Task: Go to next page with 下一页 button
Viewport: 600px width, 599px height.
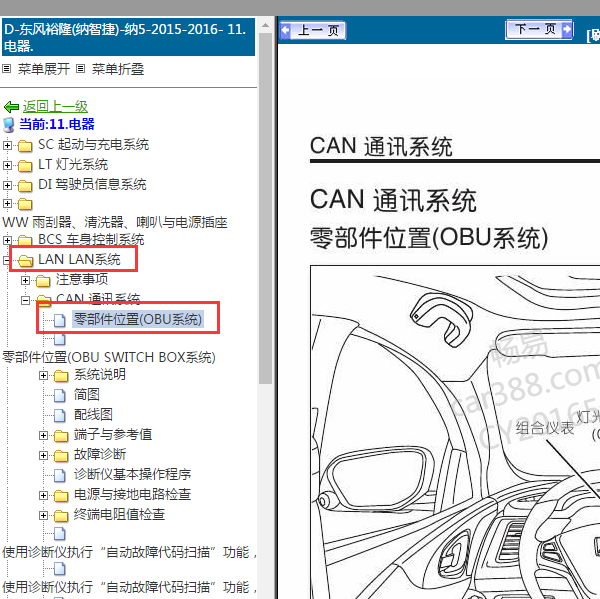Action: coord(539,29)
